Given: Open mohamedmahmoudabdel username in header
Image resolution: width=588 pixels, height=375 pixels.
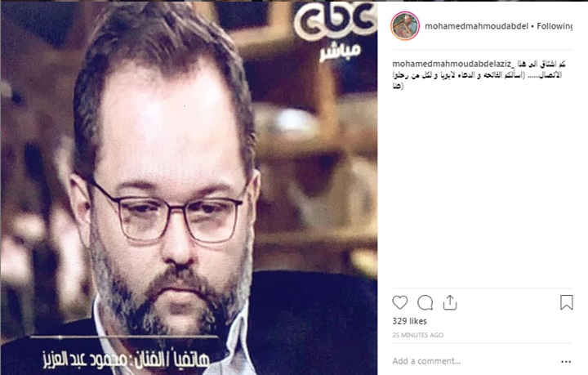Looking at the screenshot, I should pyautogui.click(x=476, y=26).
